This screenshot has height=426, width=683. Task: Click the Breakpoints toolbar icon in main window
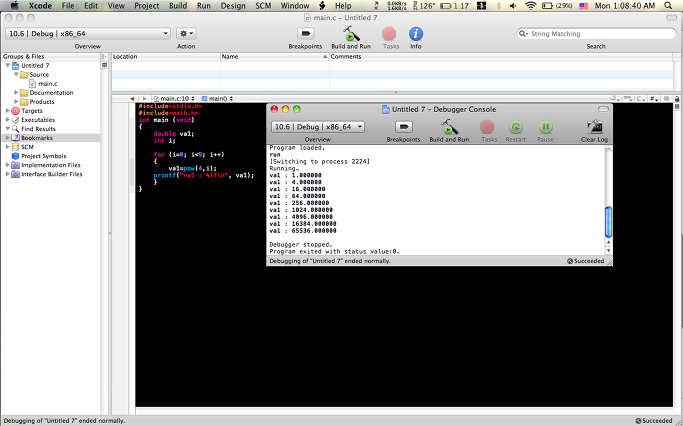[x=305, y=34]
